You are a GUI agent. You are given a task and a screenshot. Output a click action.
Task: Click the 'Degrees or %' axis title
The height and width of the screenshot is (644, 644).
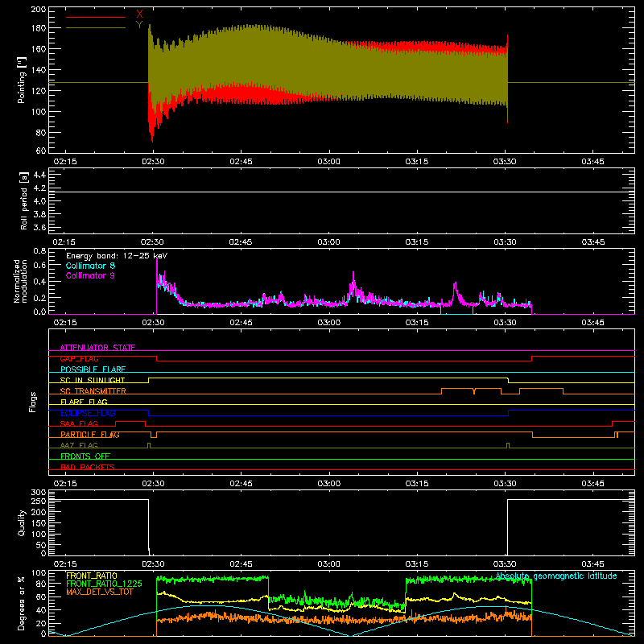[22, 603]
